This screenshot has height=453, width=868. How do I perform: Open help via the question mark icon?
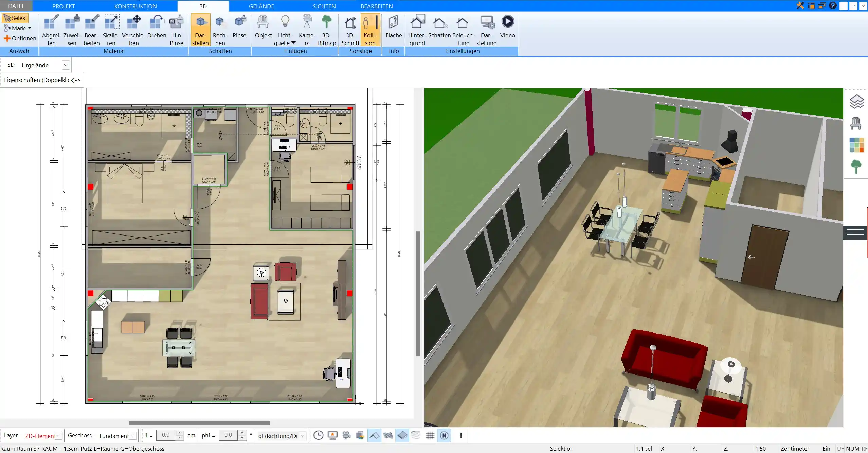pos(833,5)
